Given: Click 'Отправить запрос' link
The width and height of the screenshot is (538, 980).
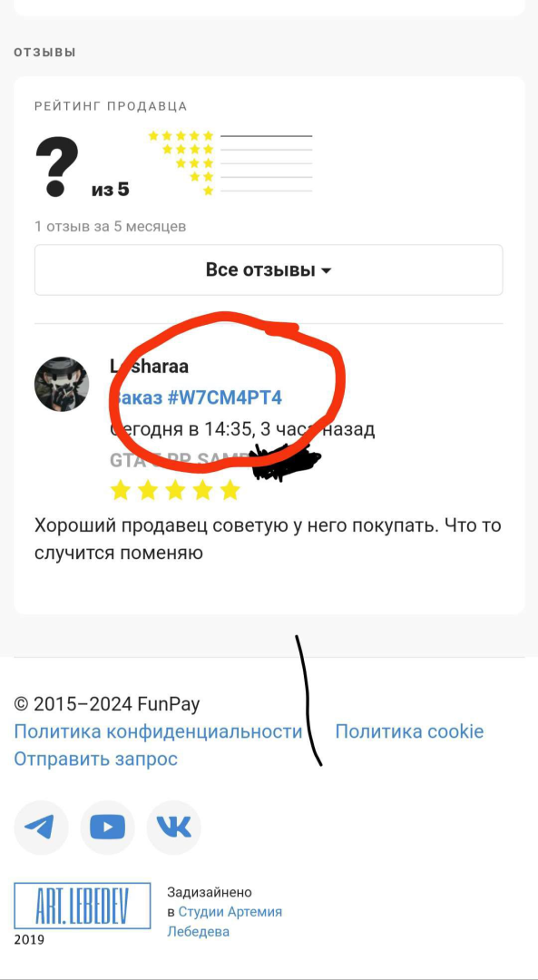Looking at the screenshot, I should (x=95, y=759).
